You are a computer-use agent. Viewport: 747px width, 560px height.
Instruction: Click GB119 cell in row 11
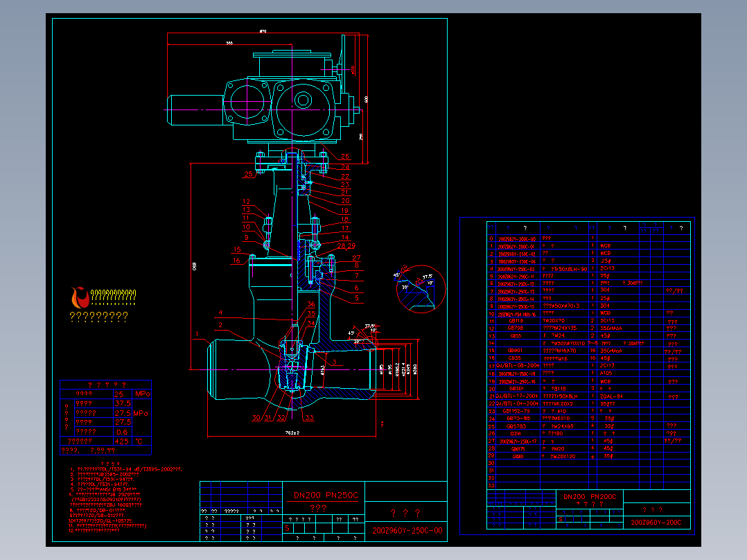pyautogui.click(x=516, y=321)
